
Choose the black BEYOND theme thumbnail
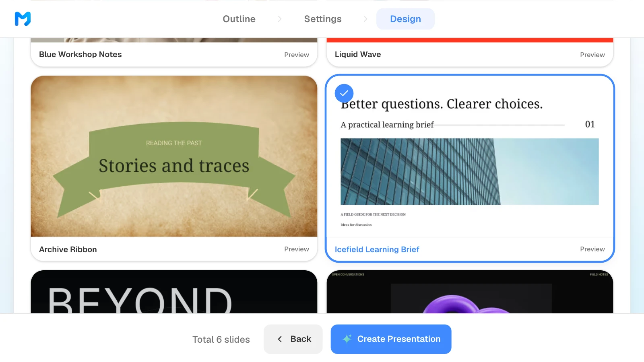pyautogui.click(x=174, y=292)
